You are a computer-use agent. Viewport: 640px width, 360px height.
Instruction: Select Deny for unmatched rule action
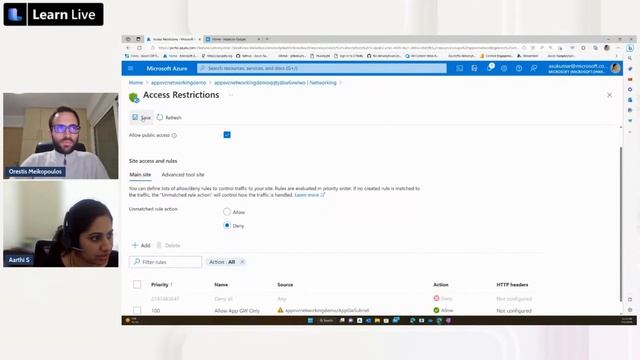click(x=227, y=225)
